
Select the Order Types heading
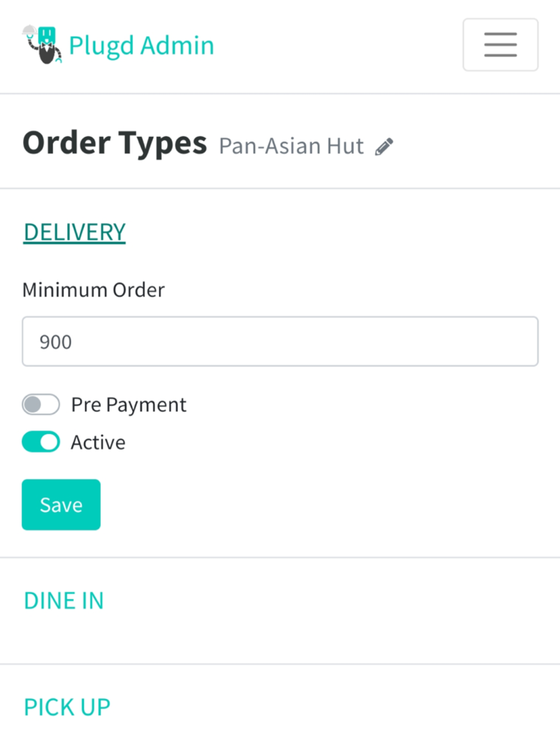pyautogui.click(x=114, y=142)
